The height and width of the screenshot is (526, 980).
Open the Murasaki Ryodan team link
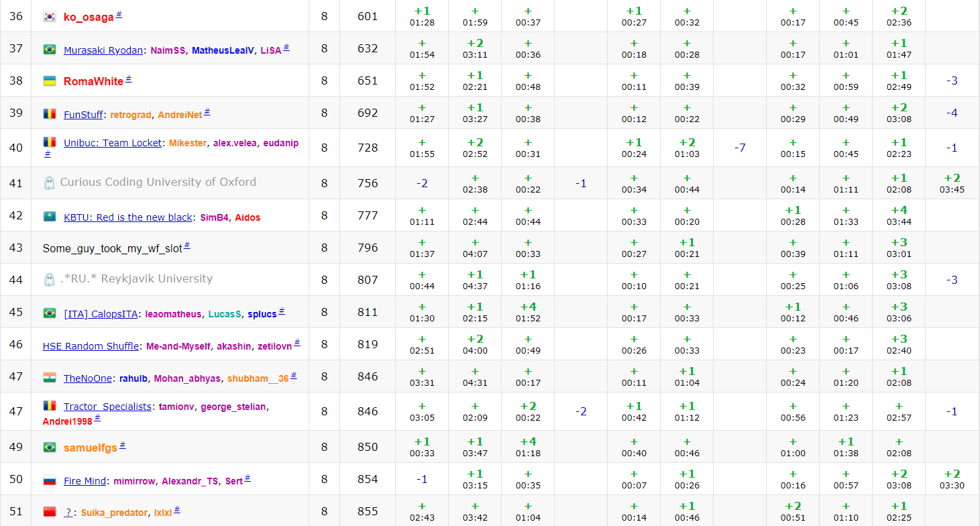(x=103, y=50)
